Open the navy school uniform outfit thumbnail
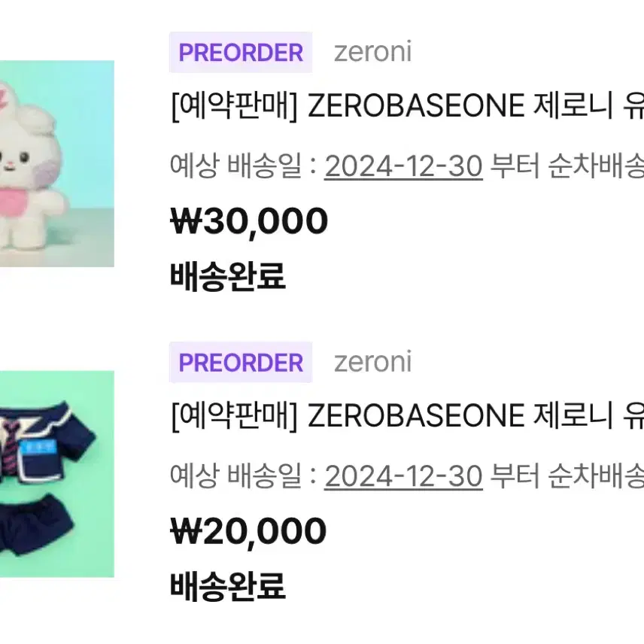Viewport: 644px width, 644px height. [x=57, y=474]
